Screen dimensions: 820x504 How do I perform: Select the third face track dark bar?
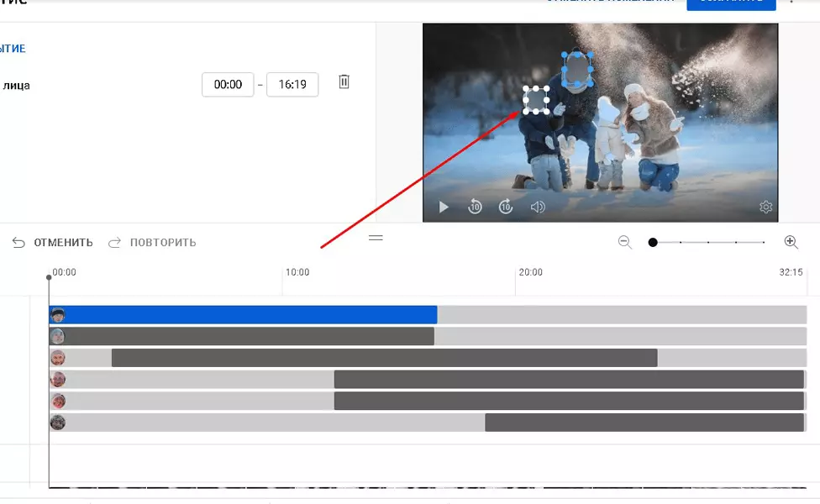point(385,358)
